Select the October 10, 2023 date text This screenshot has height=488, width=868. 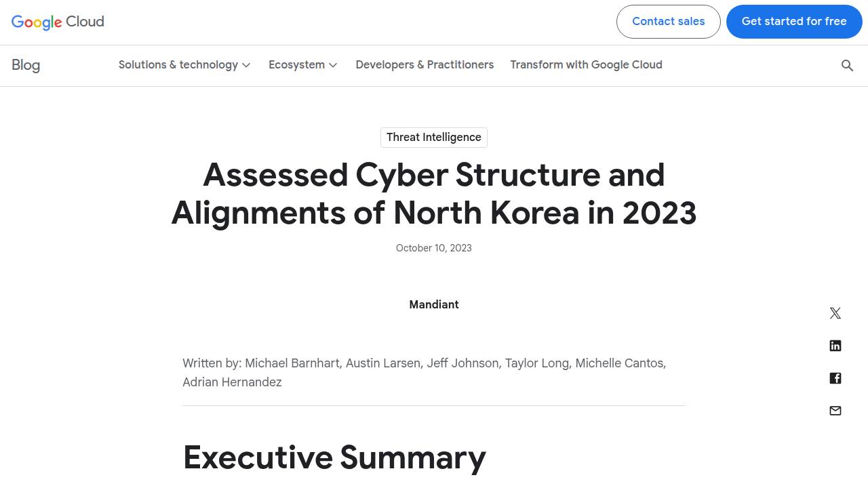(434, 248)
